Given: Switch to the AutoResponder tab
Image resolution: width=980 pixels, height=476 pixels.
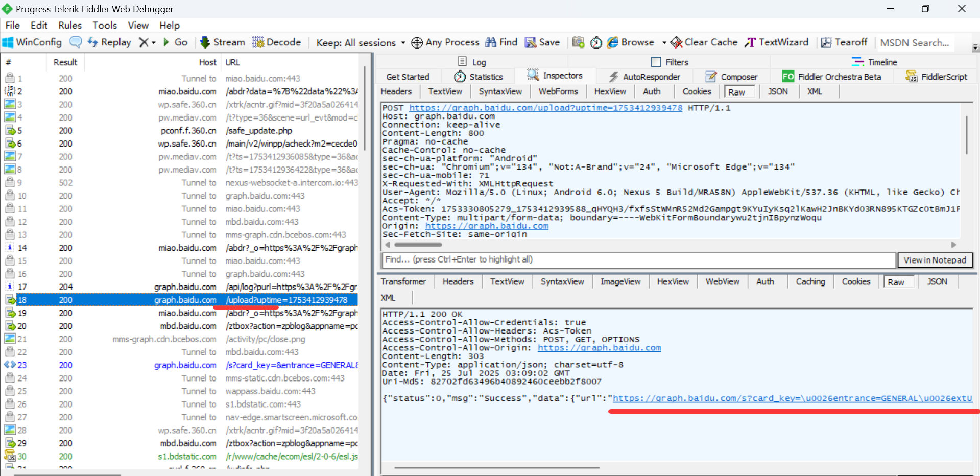Looking at the screenshot, I should pos(644,77).
